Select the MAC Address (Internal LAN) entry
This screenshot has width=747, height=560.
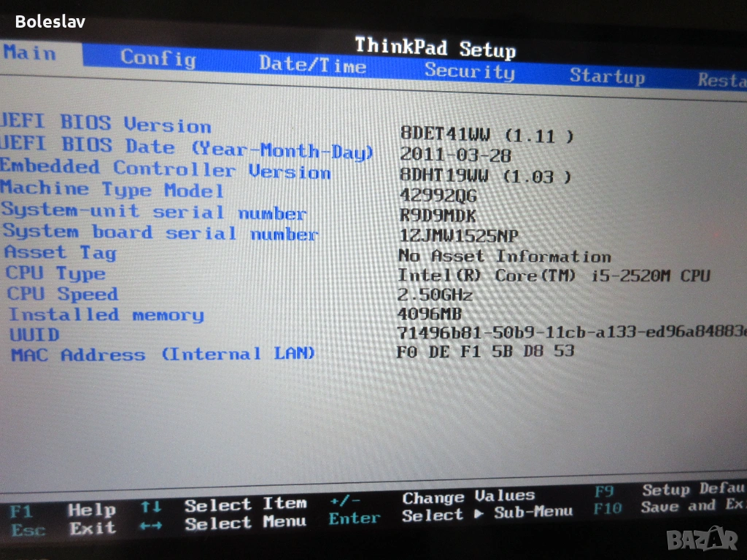(x=162, y=354)
